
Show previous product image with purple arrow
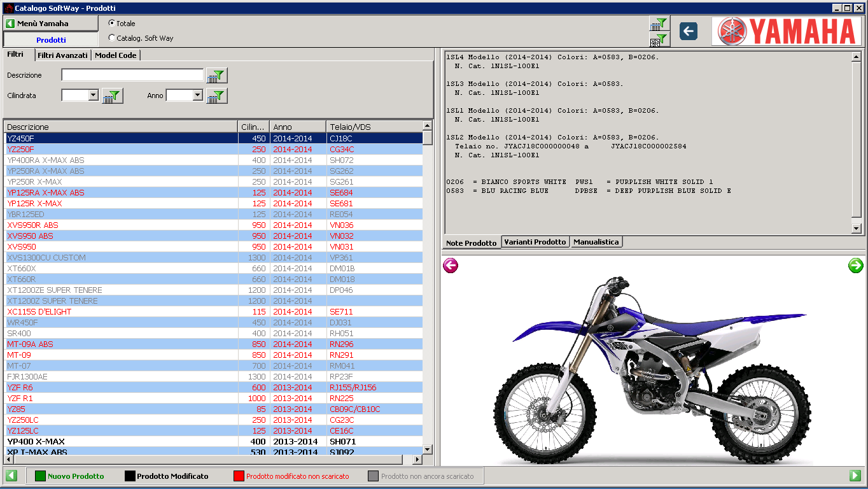click(451, 266)
